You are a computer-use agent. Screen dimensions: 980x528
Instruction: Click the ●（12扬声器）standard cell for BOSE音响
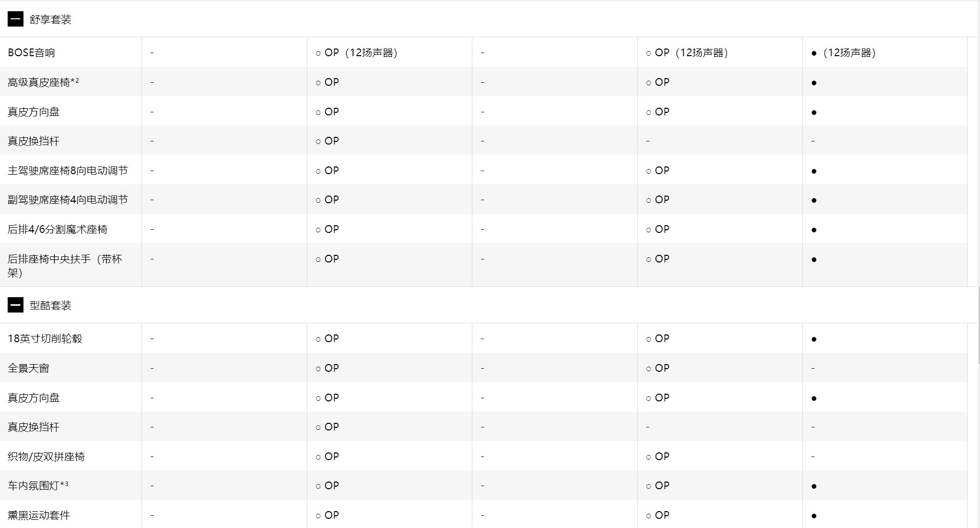pos(844,53)
